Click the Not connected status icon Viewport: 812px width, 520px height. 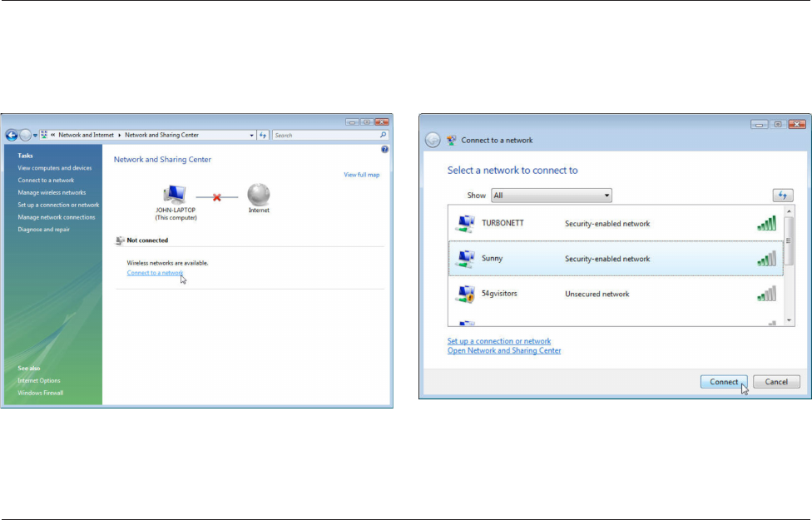coord(120,240)
